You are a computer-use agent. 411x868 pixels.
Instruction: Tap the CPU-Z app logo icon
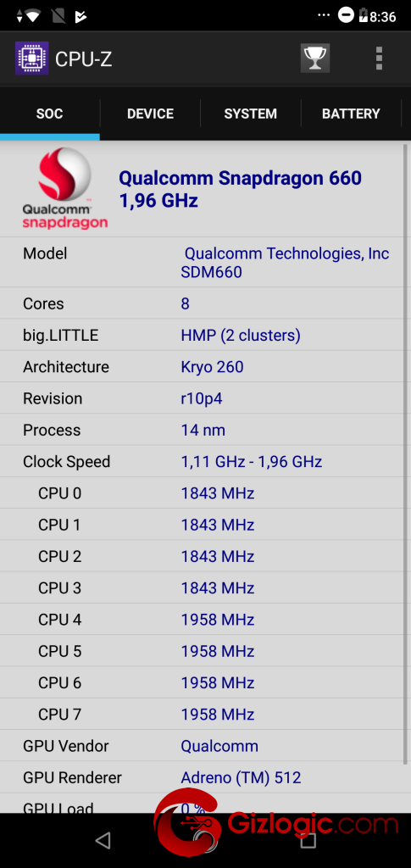(x=31, y=58)
